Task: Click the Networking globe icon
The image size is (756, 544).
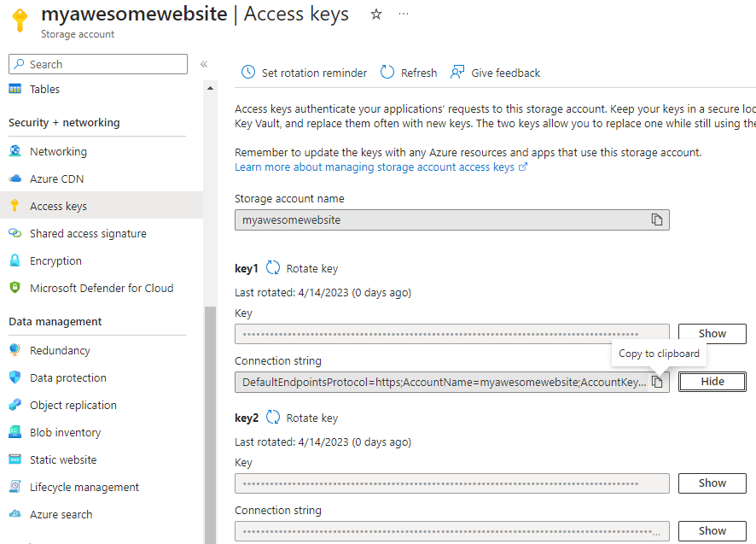Action: click(15, 151)
